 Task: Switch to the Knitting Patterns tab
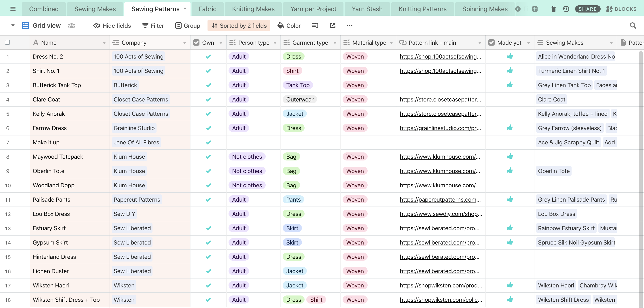(x=422, y=9)
